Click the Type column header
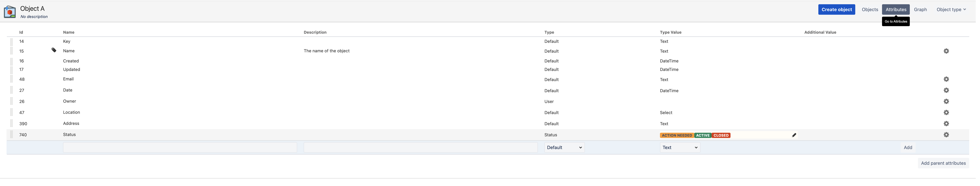This screenshot has width=980, height=186. point(552,32)
